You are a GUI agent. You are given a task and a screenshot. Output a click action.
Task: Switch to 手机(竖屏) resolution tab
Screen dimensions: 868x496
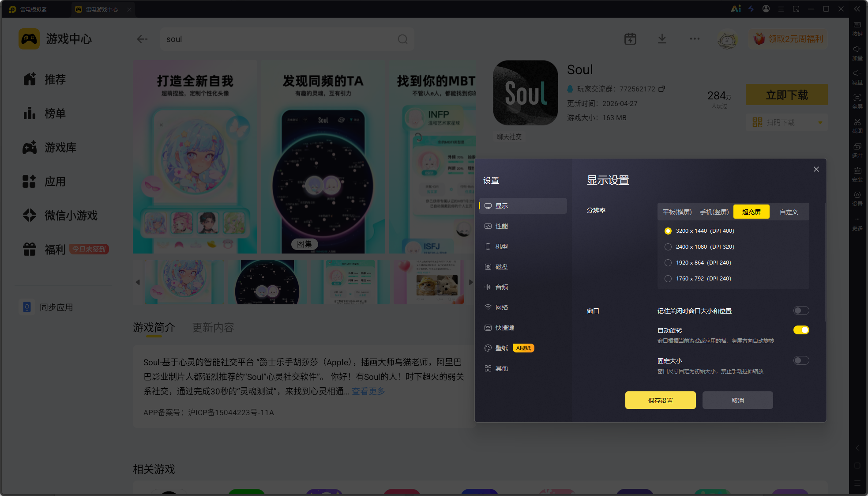714,212
